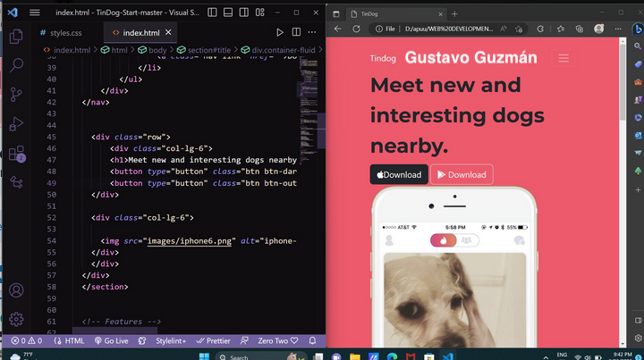The image size is (644, 360).
Task: Click the Google Play Download button
Action: 462,175
